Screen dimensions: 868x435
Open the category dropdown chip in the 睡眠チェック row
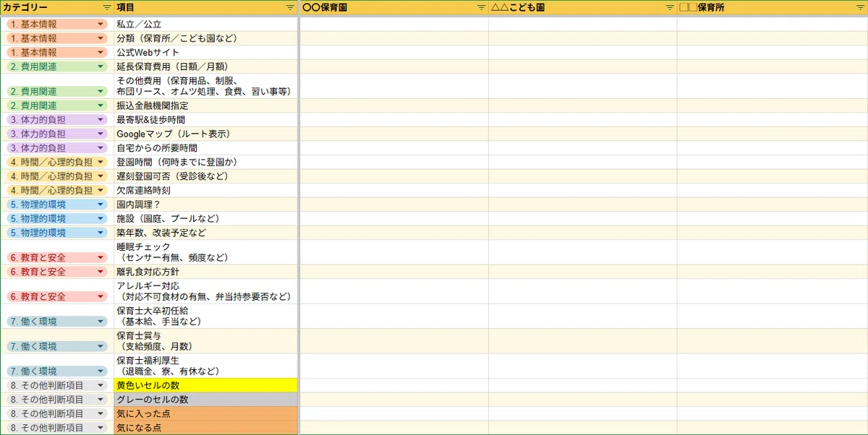[x=57, y=257]
